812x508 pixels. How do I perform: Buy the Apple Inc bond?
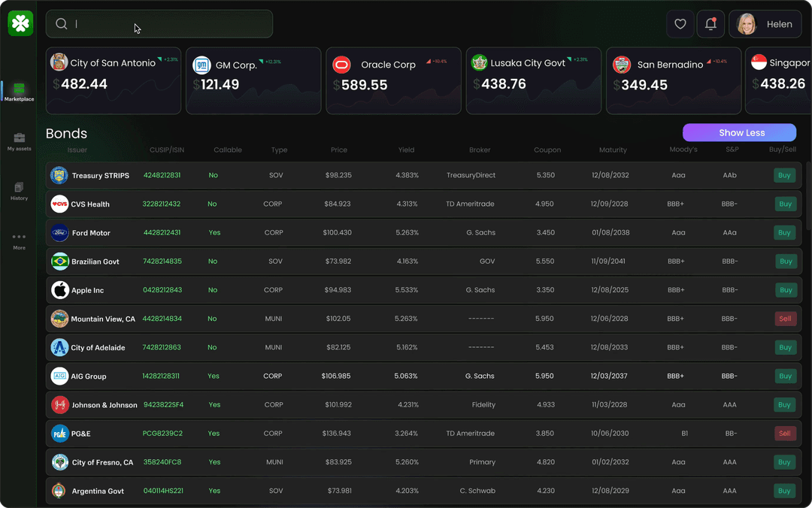[x=786, y=290]
